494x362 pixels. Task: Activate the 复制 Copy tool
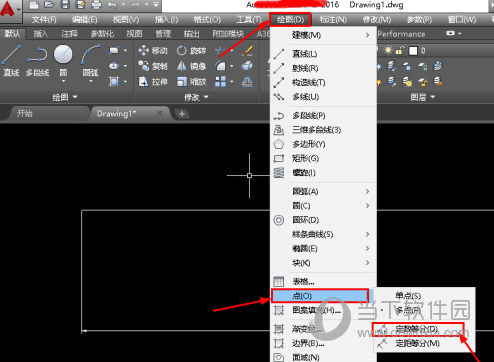point(153,66)
